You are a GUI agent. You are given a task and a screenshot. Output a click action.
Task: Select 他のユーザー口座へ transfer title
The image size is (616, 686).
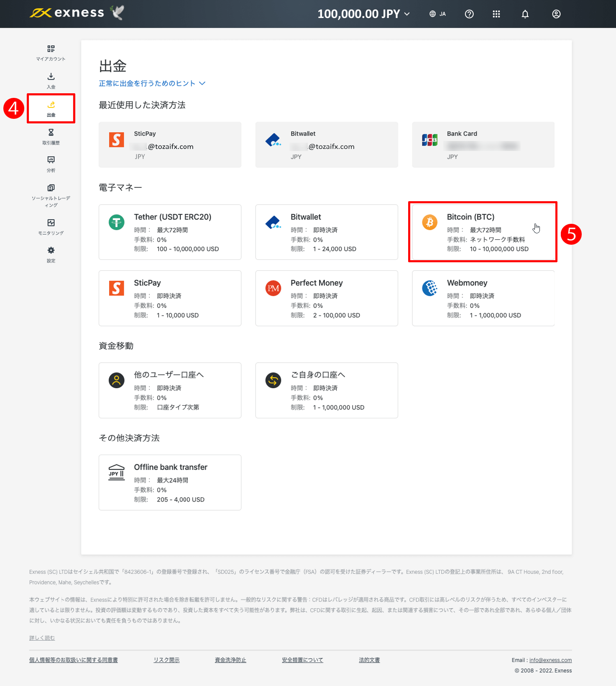[169, 375]
